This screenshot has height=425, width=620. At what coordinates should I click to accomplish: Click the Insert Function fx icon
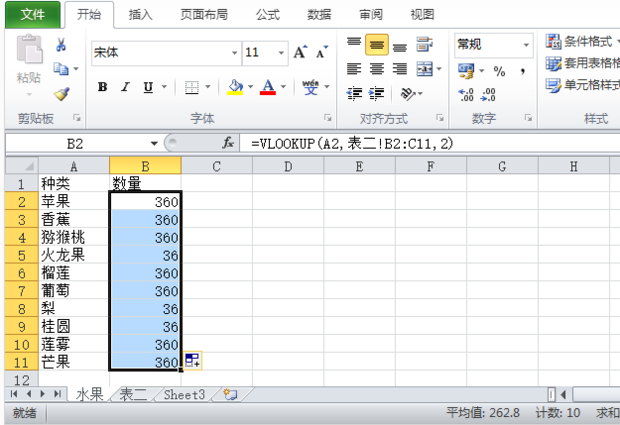point(228,144)
